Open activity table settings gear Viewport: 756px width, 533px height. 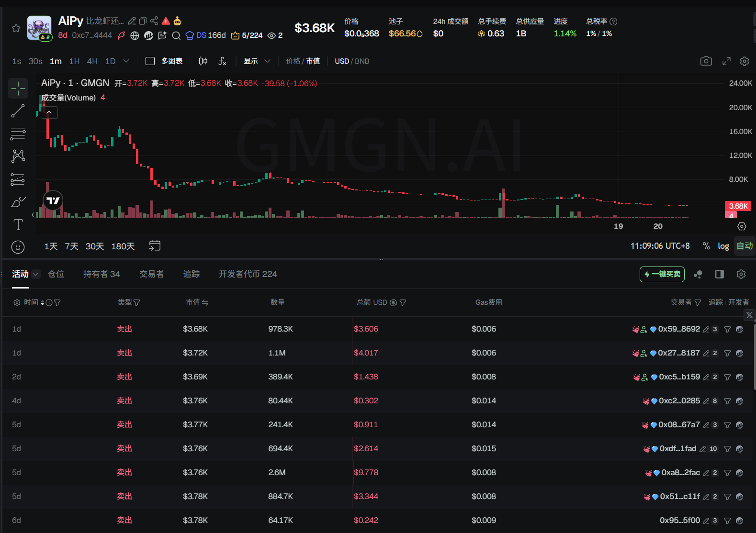tap(741, 274)
